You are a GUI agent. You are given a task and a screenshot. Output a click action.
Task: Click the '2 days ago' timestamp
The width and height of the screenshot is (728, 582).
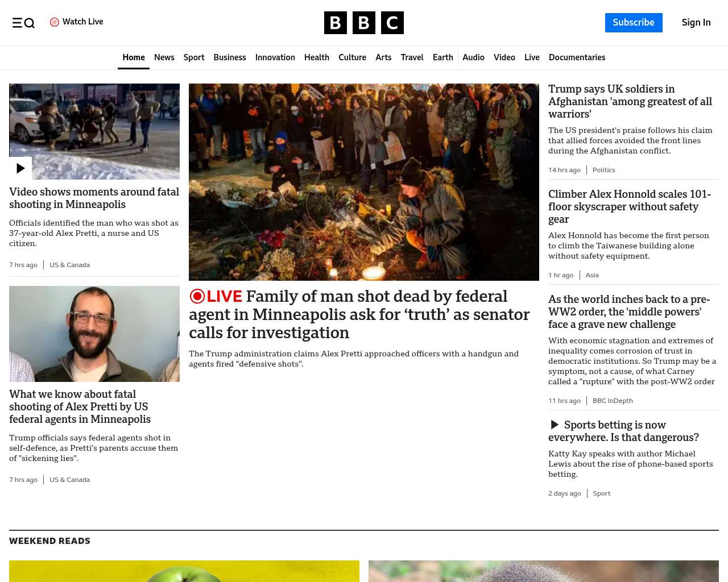(x=565, y=493)
